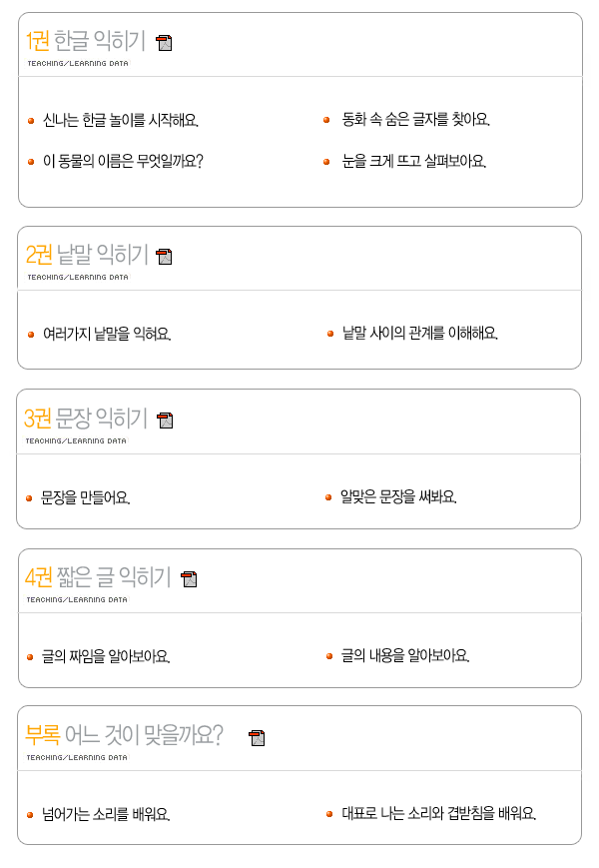Open document icon beside 1권 한글 익히기
Viewport: 599px width, 868px height.
point(164,43)
